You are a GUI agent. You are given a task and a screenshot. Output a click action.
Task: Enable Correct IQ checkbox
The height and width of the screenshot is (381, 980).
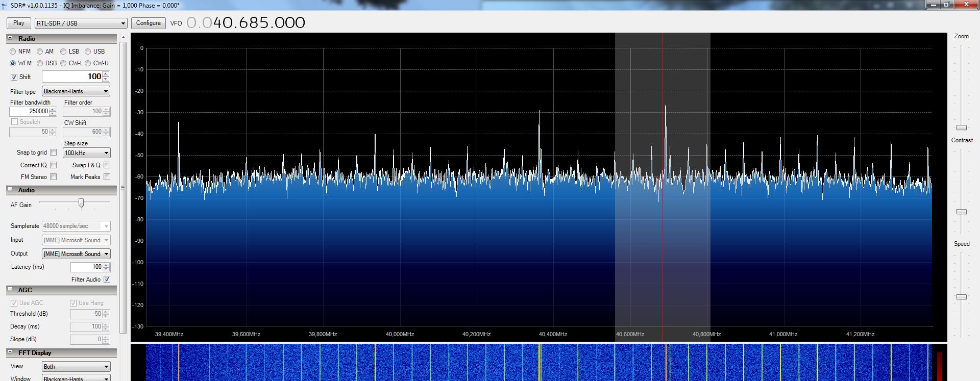pyautogui.click(x=53, y=165)
